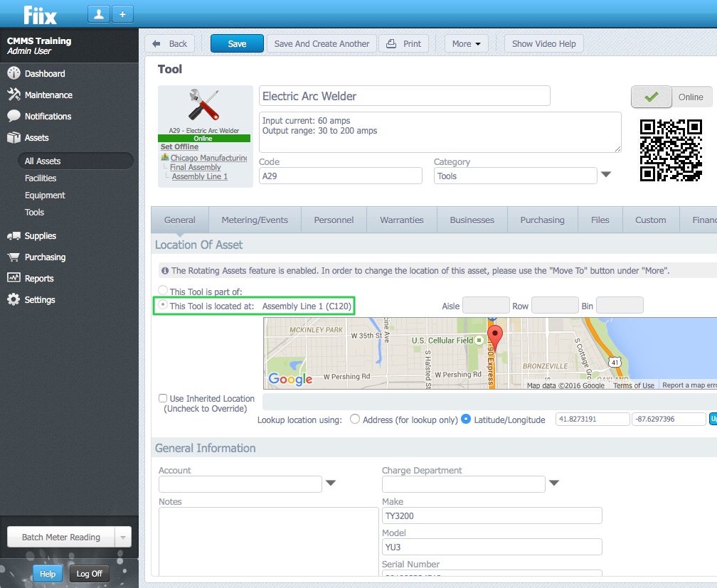
Task: Open Maintenance wrench icon in sidebar
Action: [14, 95]
